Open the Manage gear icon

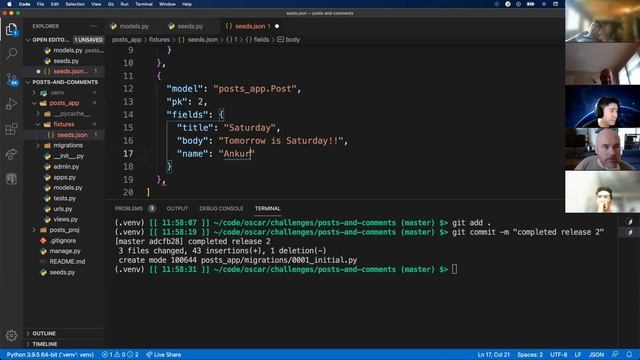[x=11, y=336]
